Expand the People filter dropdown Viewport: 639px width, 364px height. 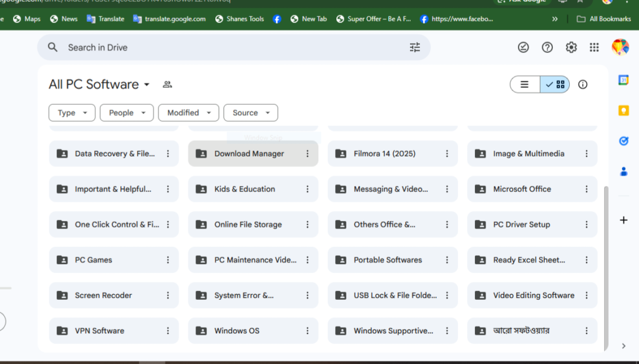pyautogui.click(x=127, y=113)
